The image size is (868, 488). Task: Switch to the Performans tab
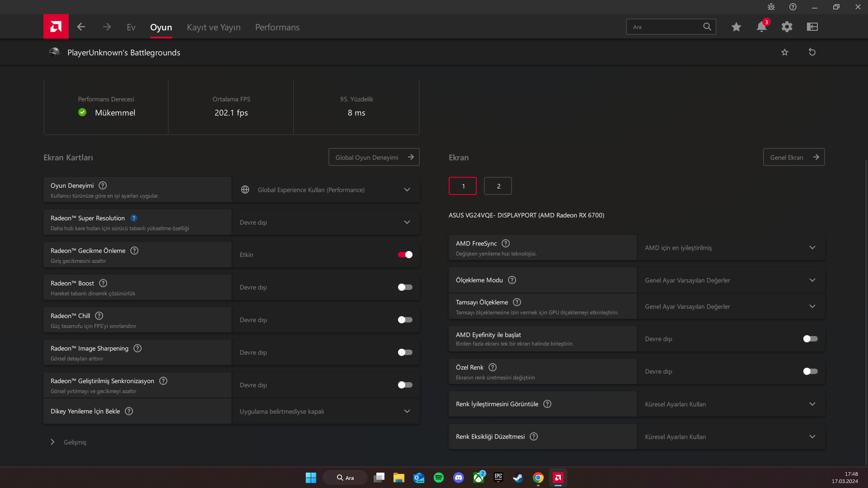tap(277, 27)
